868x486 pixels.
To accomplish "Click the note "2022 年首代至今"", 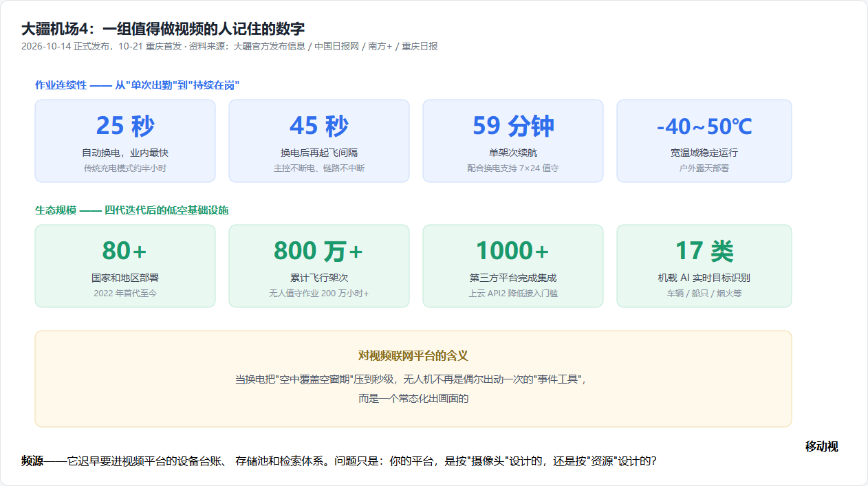I will (x=125, y=293).
